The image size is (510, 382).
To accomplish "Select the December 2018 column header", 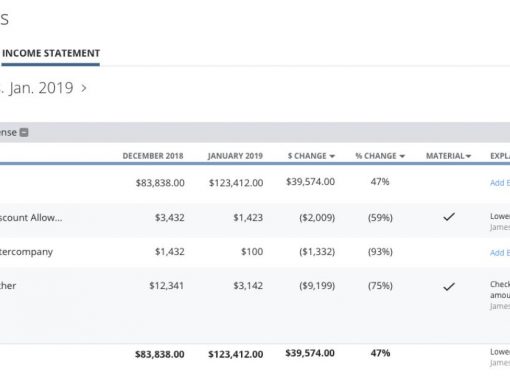I will click(x=153, y=156).
